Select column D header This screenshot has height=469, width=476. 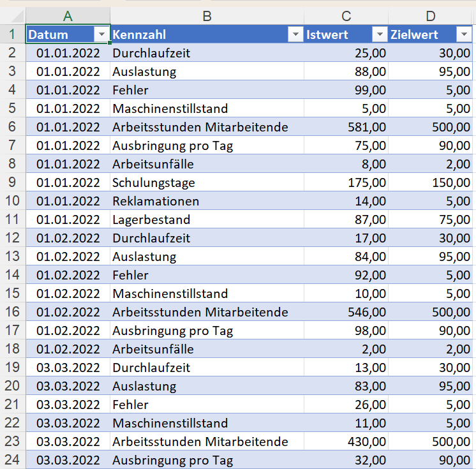click(431, 16)
